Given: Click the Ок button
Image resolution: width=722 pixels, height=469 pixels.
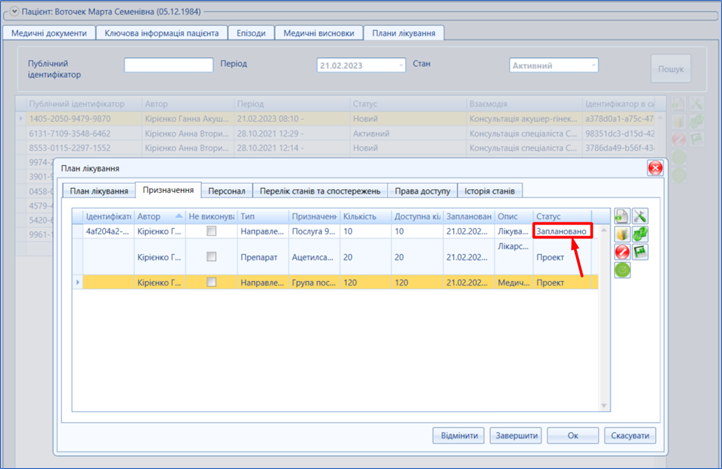Looking at the screenshot, I should click(x=573, y=435).
